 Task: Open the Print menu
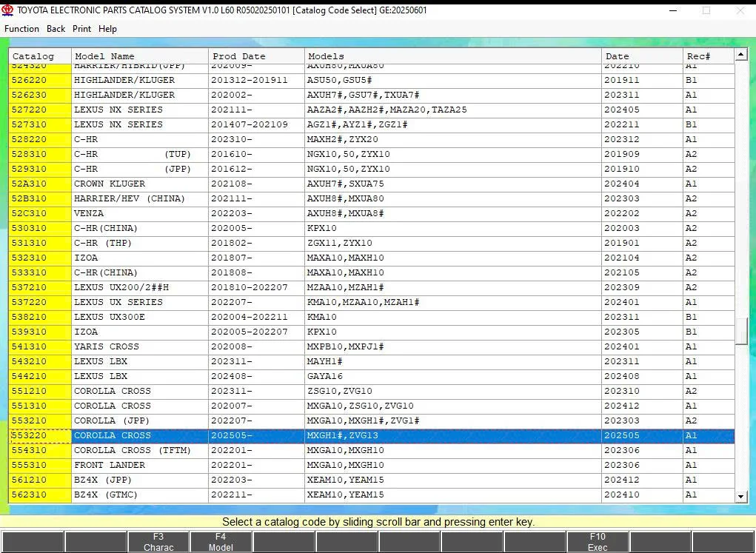click(81, 29)
